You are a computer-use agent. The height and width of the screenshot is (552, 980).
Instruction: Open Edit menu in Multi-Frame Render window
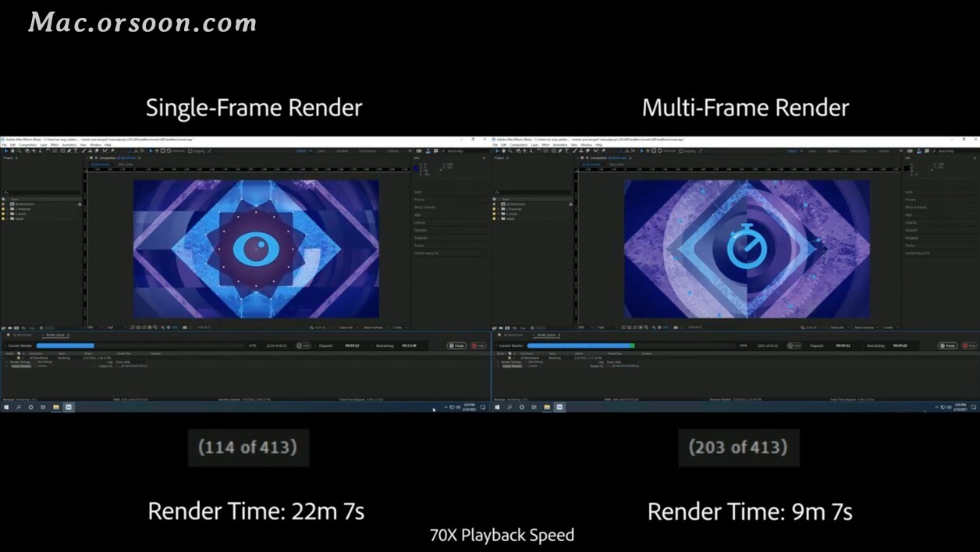coord(504,145)
